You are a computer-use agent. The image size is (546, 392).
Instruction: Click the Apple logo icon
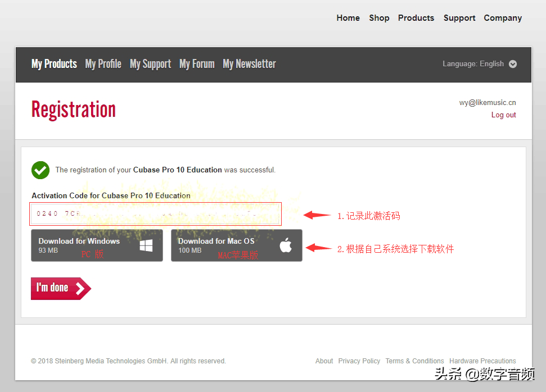(286, 245)
